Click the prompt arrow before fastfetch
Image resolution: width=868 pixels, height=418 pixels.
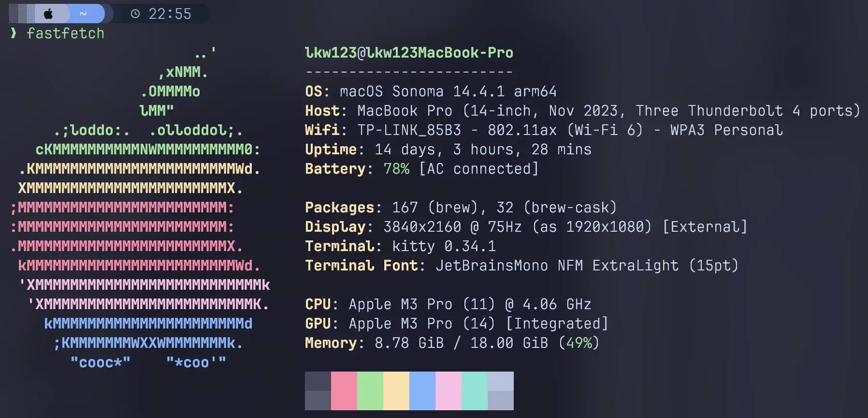[x=14, y=33]
